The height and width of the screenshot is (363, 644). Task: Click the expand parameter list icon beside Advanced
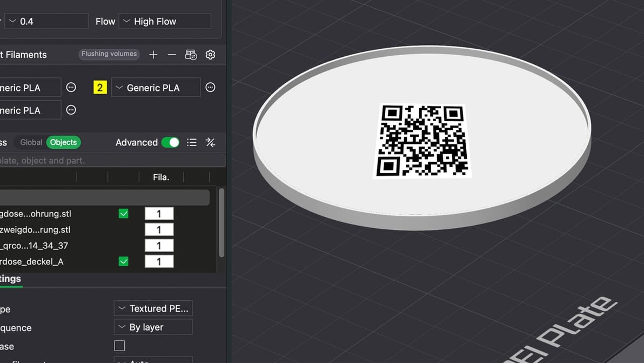(192, 142)
